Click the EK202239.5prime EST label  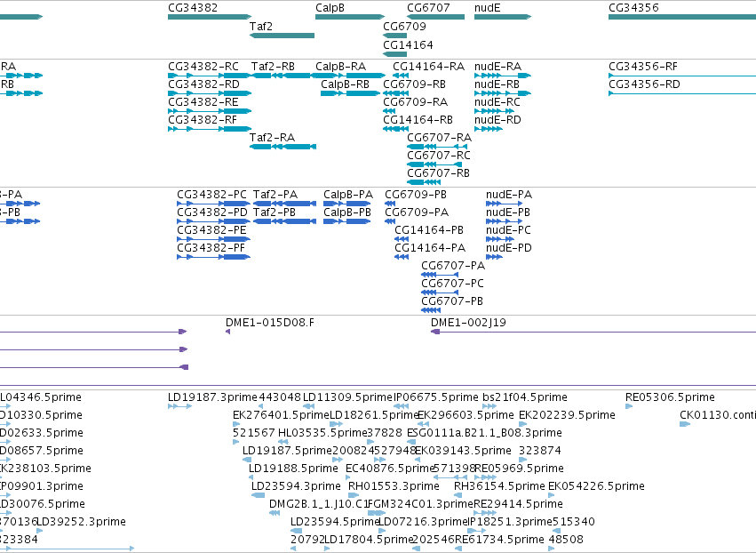pos(567,415)
